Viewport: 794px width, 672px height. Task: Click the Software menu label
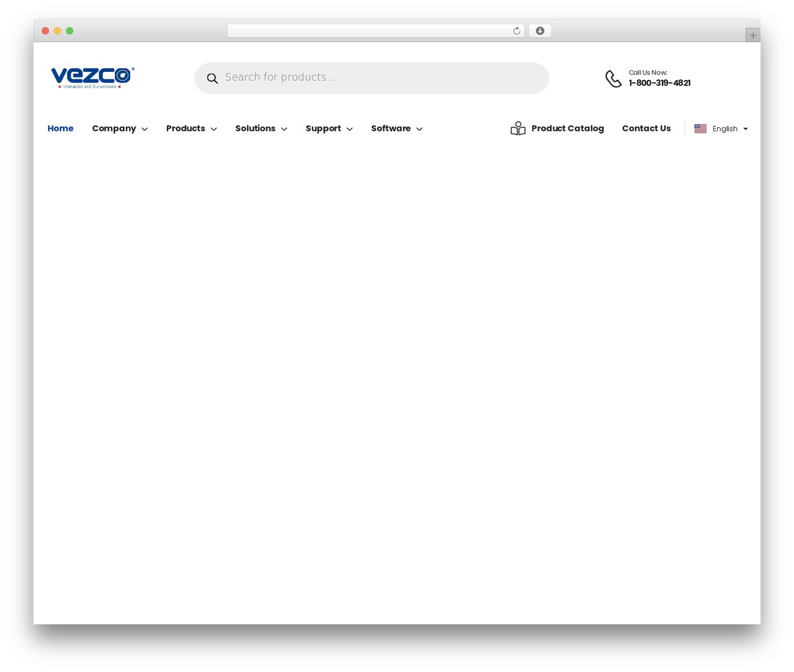point(391,128)
